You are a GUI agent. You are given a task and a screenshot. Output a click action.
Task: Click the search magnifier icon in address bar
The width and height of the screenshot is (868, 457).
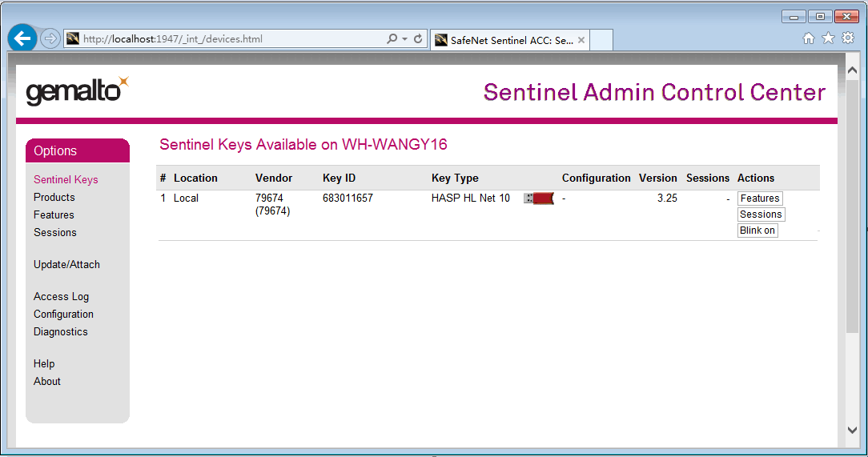[392, 38]
